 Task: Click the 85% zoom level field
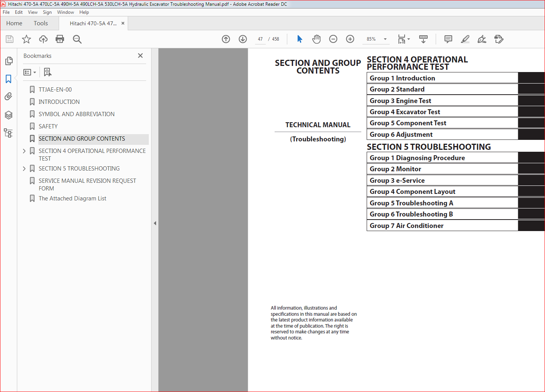[x=371, y=39]
